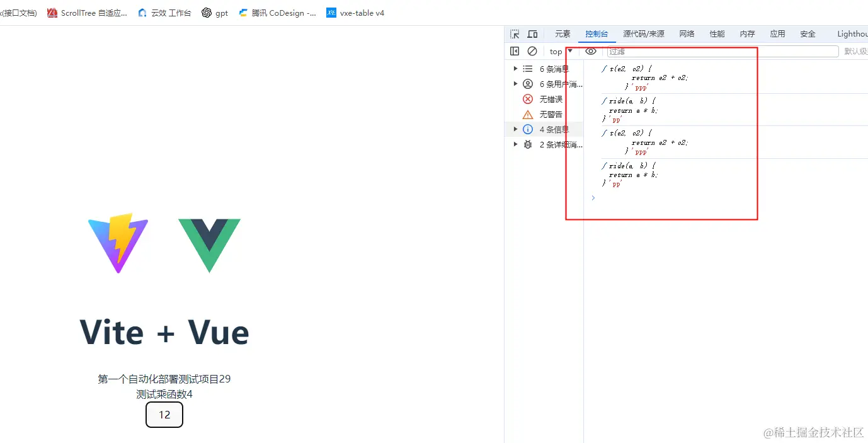Open the 源代码/来源 tab
The image size is (868, 443).
[x=644, y=34]
